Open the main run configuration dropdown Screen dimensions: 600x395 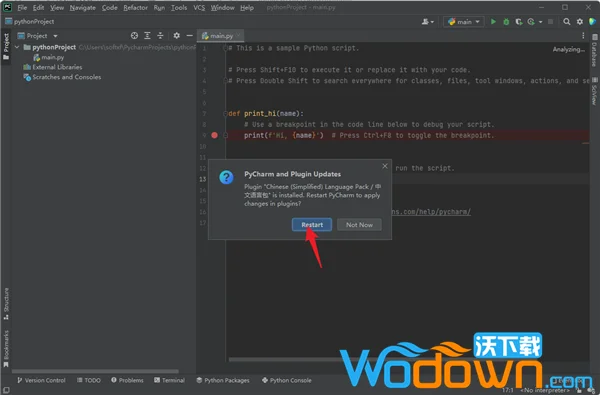point(463,22)
